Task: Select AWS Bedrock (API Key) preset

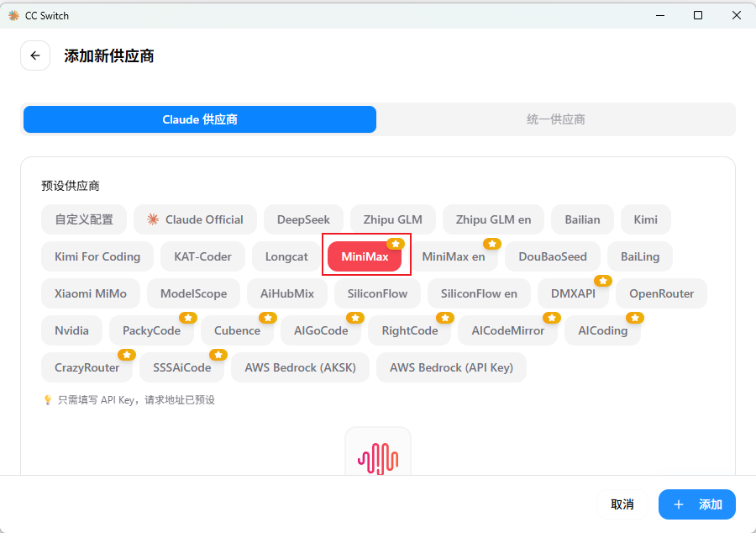Action: (x=451, y=367)
